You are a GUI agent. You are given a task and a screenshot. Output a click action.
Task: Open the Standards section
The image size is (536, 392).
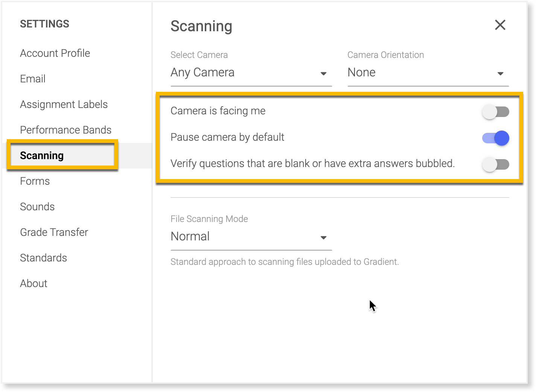click(43, 258)
